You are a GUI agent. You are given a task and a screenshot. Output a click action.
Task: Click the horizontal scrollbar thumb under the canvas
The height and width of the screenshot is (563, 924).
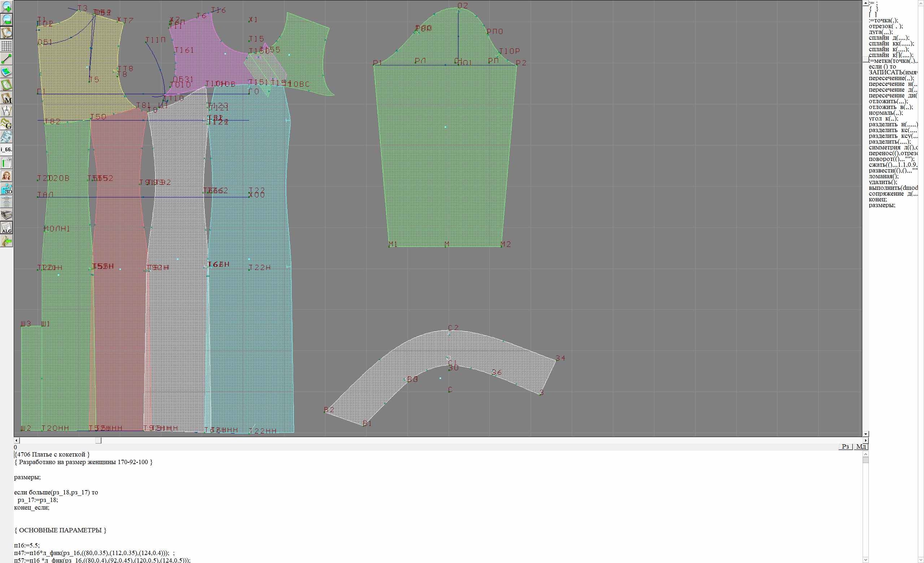98,440
